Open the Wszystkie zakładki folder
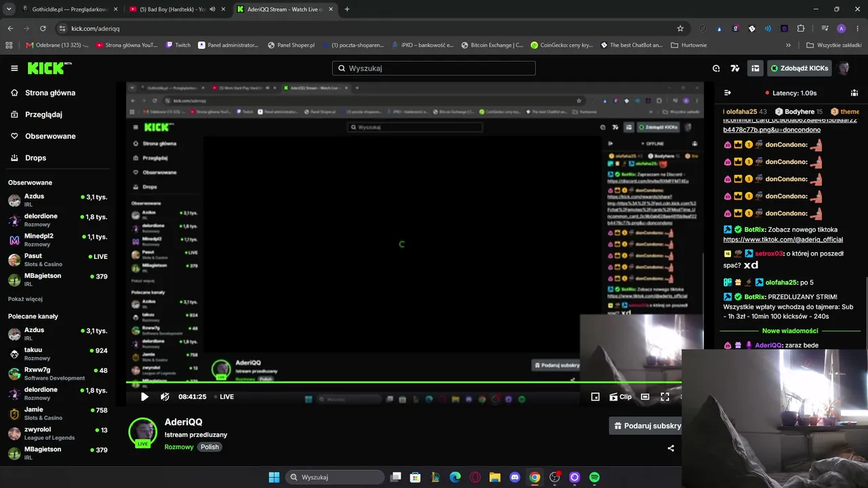This screenshot has width=868, height=488. tap(833, 45)
